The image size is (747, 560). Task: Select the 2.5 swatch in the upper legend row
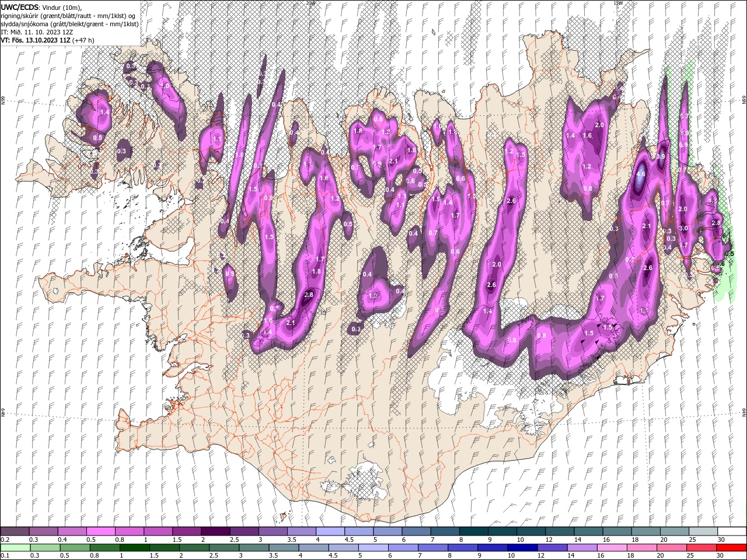click(243, 531)
